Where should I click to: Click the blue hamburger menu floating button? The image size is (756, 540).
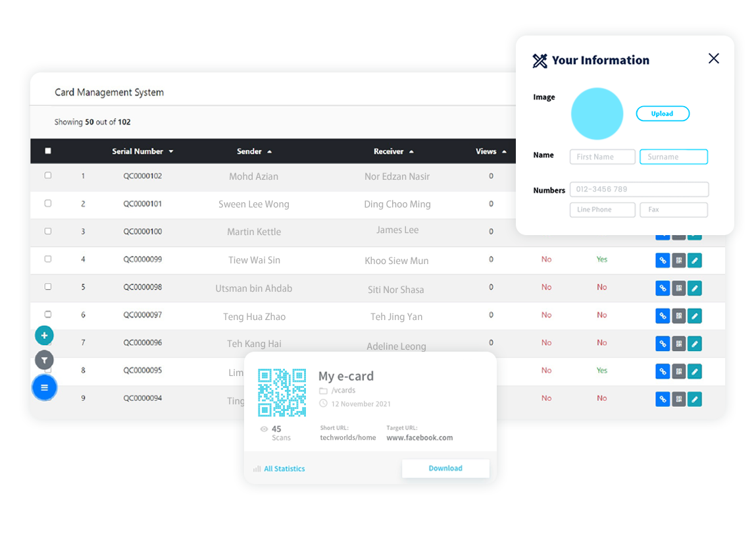(x=44, y=387)
